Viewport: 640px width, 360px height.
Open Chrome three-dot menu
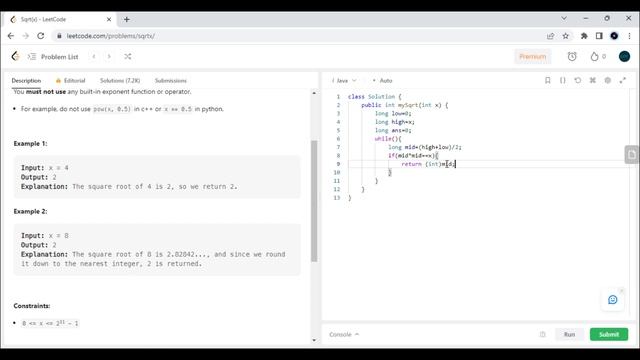coord(629,36)
